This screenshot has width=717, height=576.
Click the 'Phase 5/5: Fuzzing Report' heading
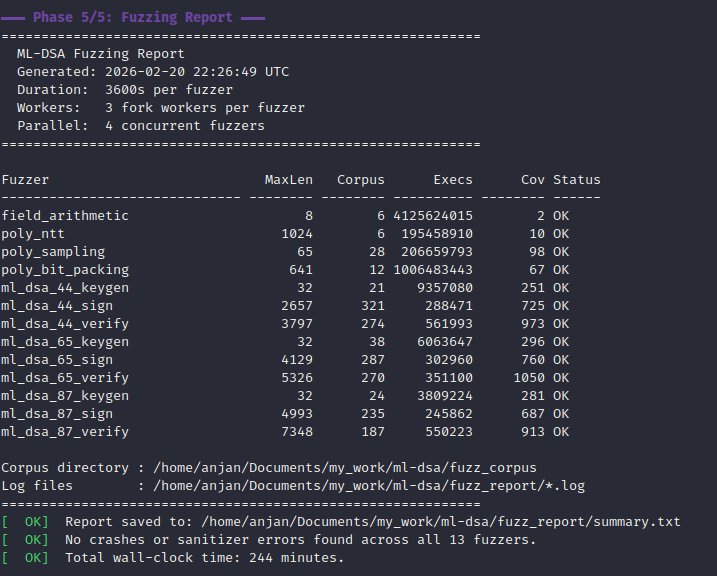[133, 17]
